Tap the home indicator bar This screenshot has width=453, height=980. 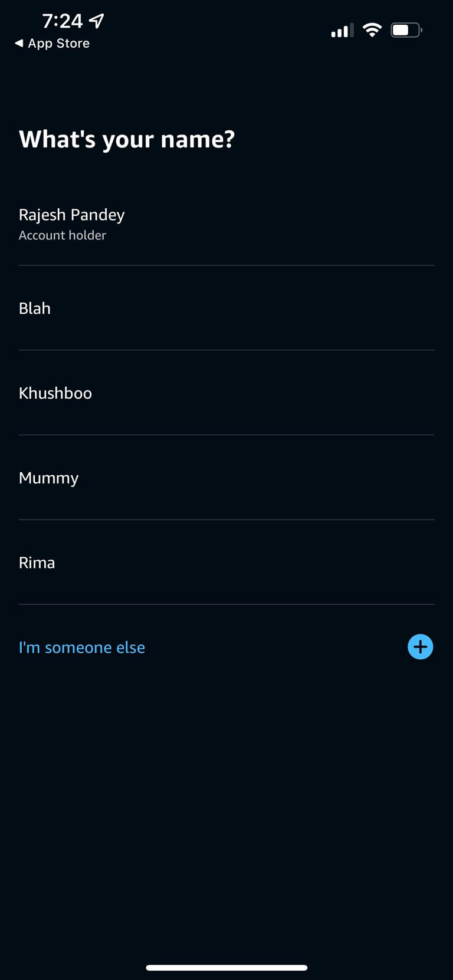tap(226, 968)
